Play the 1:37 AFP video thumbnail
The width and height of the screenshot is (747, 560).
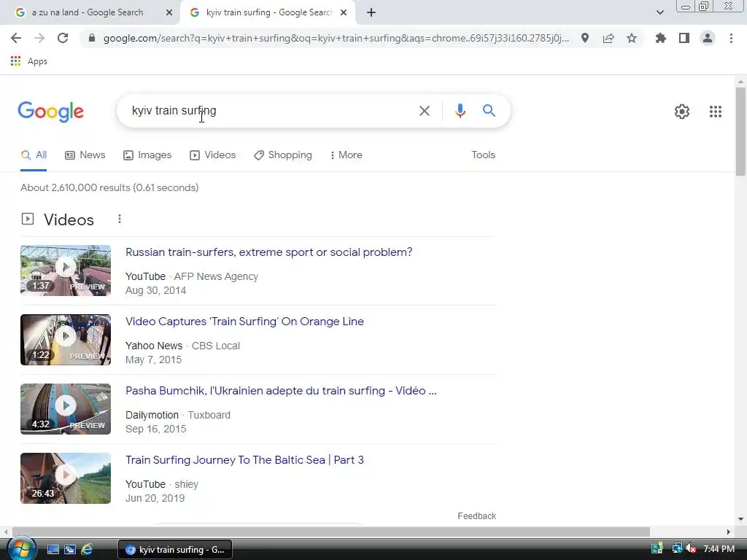(x=66, y=271)
